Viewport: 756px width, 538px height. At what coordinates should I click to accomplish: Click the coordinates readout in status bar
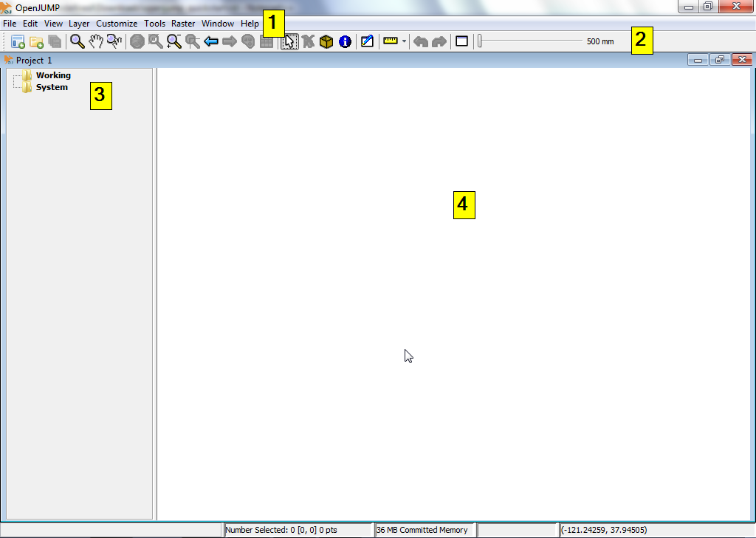tap(656, 530)
